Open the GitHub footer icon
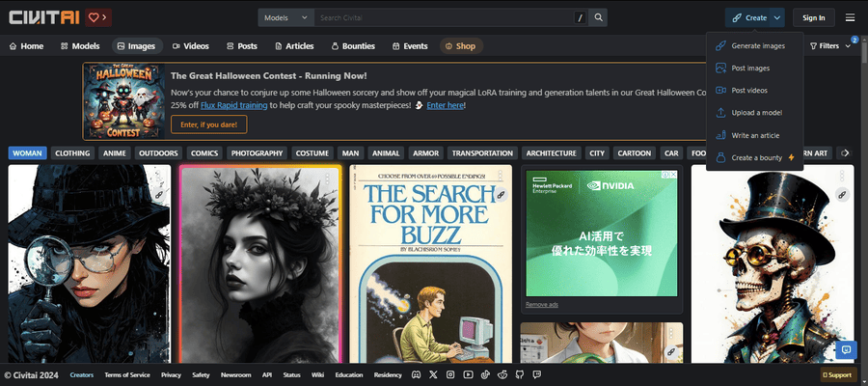 [519, 375]
